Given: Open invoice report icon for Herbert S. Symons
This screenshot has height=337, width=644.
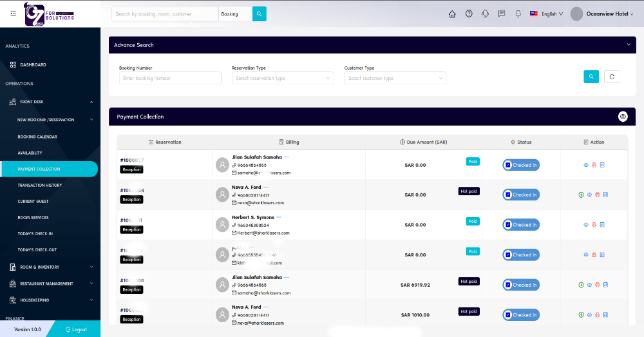Looking at the screenshot, I should point(602,225).
